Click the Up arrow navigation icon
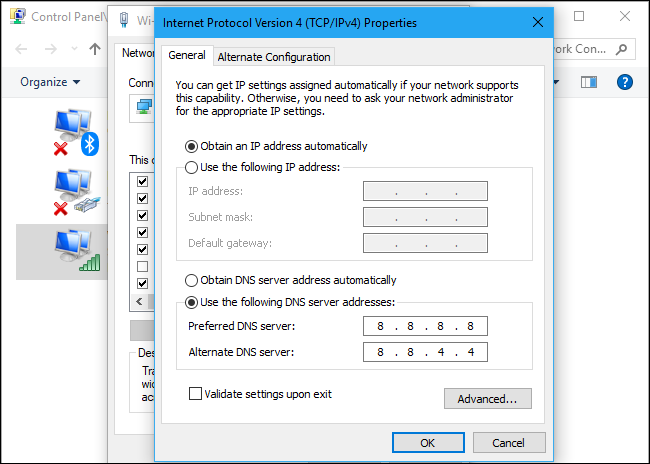Screen dimensions: 650x464 click(x=95, y=49)
